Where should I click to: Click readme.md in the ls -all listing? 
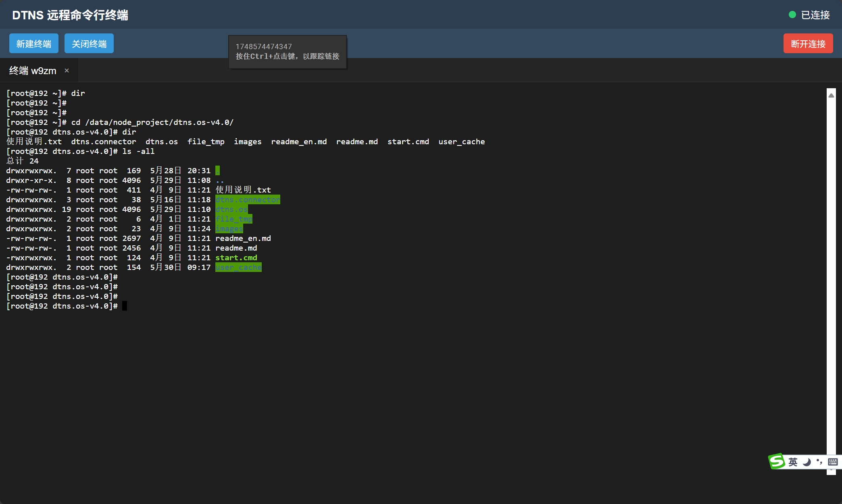coord(236,248)
